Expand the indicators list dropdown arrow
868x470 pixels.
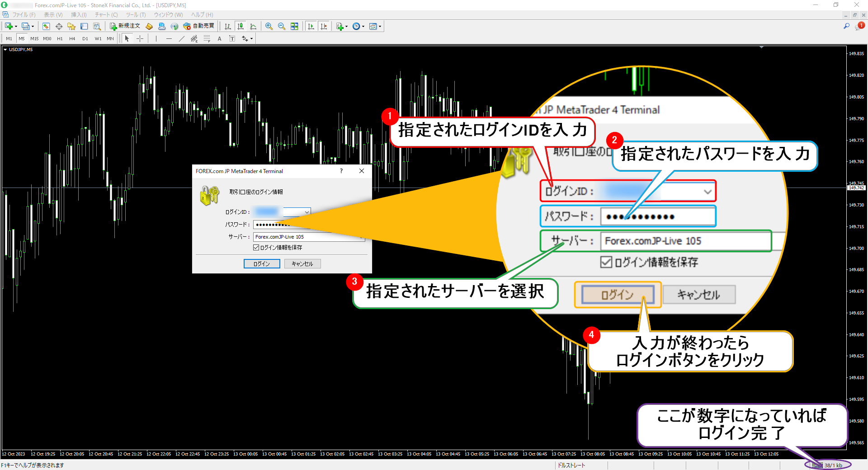click(347, 26)
